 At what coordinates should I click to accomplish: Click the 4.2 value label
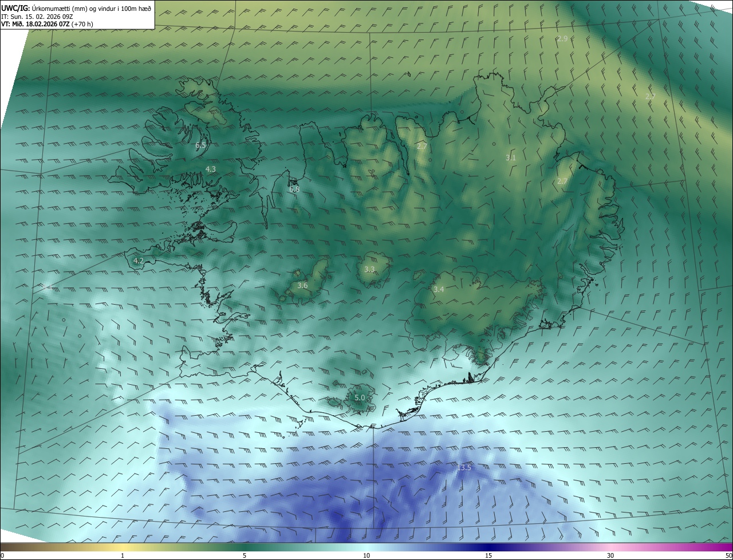139,261
